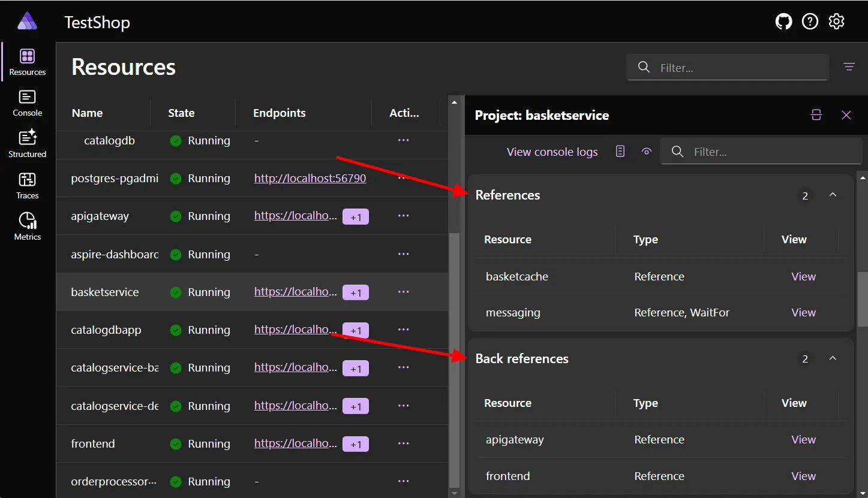Click the raw log document icon in details panel
The image size is (868, 498).
pos(620,151)
